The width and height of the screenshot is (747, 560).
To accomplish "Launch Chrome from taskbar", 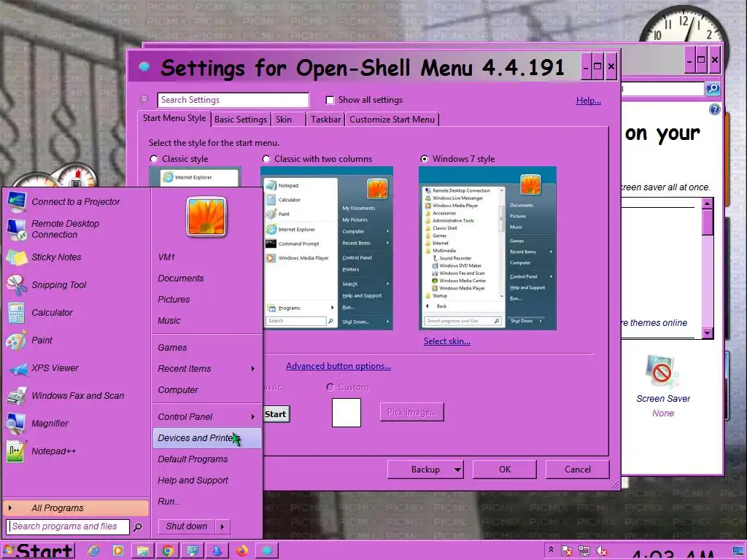I will [x=168, y=551].
